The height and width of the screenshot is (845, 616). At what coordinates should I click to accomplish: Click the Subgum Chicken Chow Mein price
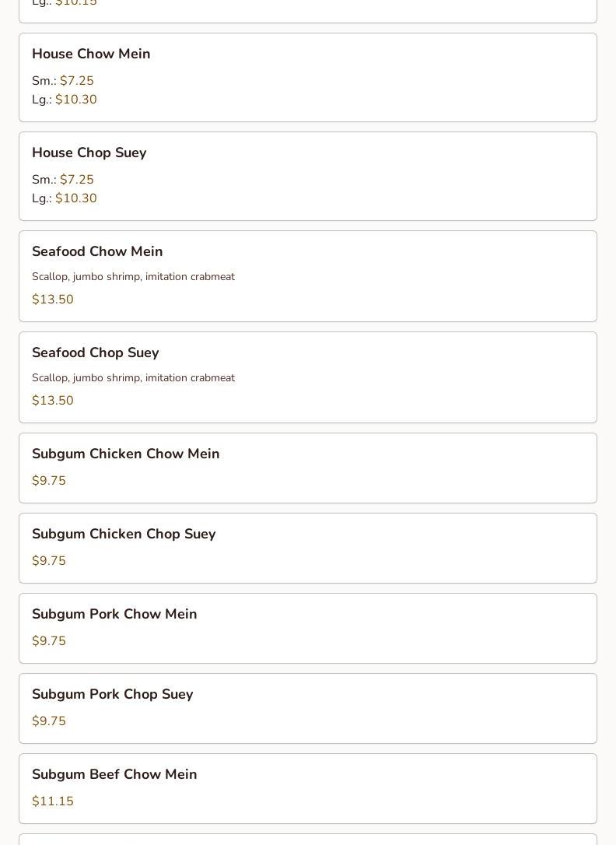[49, 481]
